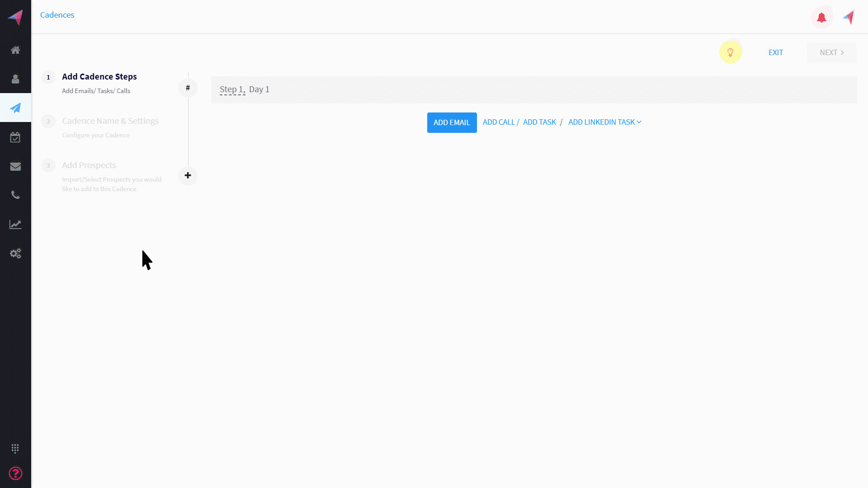Expand the cadence step numbering menu
The height and width of the screenshot is (488, 868).
pos(188,88)
